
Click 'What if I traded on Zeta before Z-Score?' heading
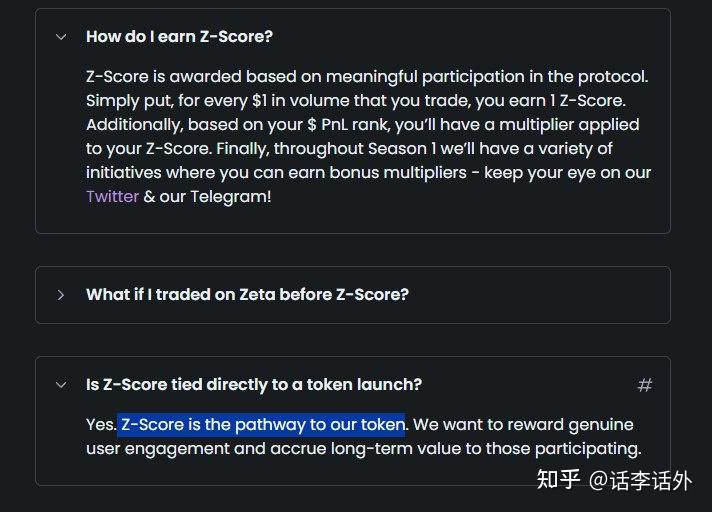coord(247,295)
